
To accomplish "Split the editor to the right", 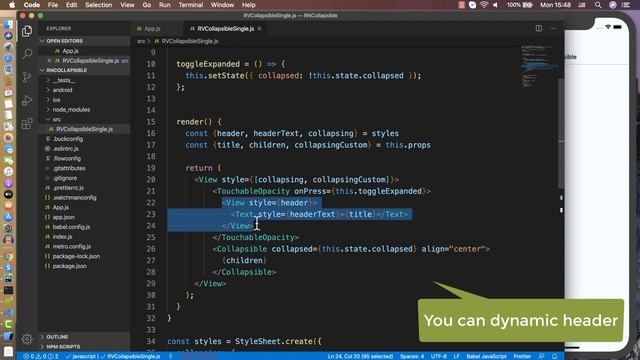I will [x=539, y=28].
